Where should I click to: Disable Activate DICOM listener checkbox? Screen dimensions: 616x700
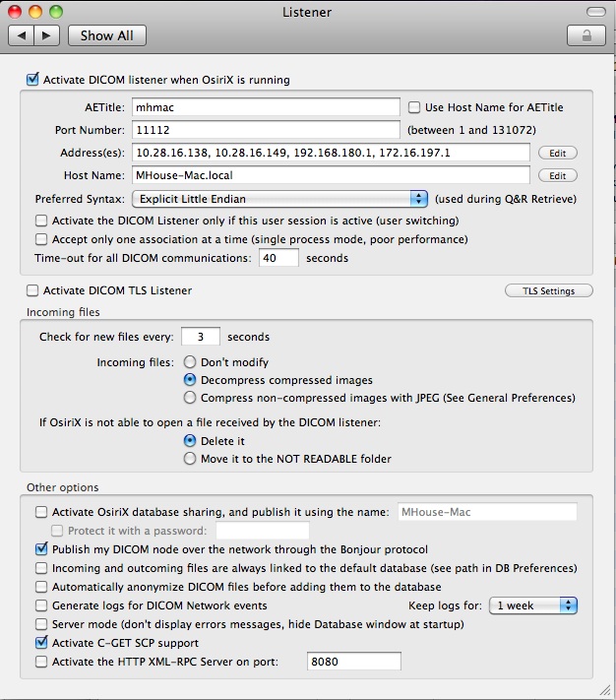coord(33,80)
